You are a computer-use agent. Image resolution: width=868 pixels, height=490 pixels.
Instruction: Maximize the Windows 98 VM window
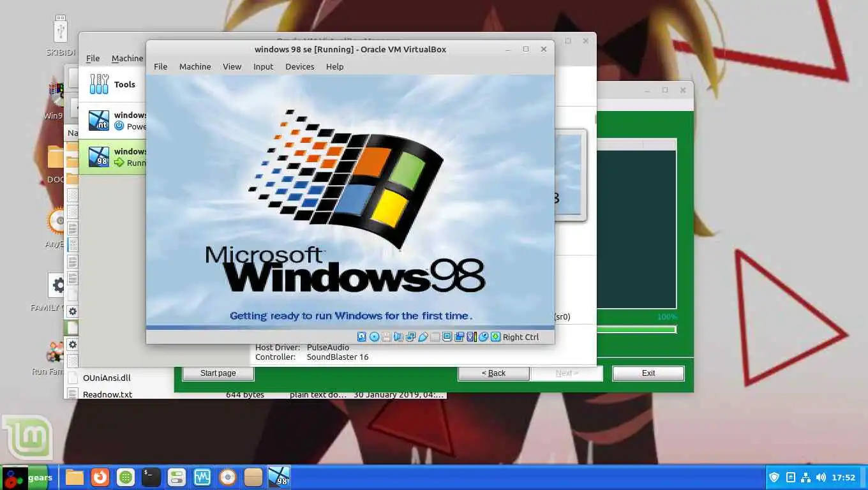click(526, 49)
